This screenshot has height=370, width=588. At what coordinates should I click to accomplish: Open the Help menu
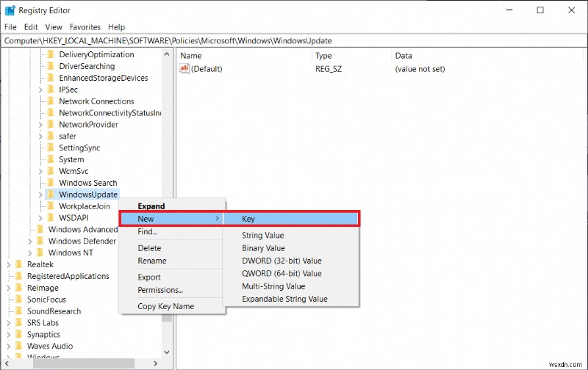coord(116,27)
